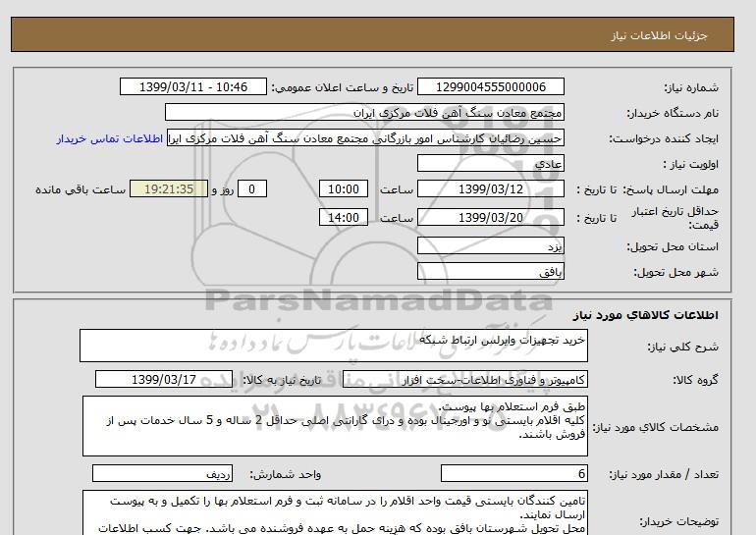This screenshot has height=535, width=756.
Task: Click the label (تعداد / مقدار مورد نیاز)
Action: click(x=664, y=475)
